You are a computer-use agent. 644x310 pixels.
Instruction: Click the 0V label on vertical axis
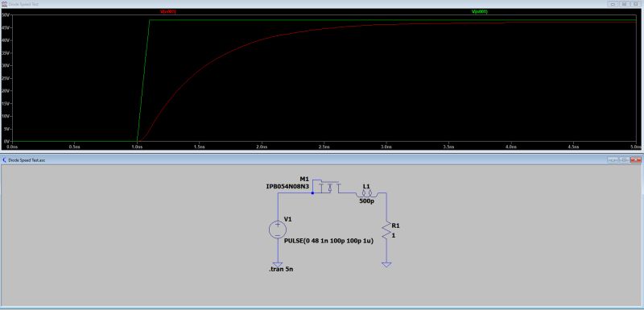[x=6, y=141]
